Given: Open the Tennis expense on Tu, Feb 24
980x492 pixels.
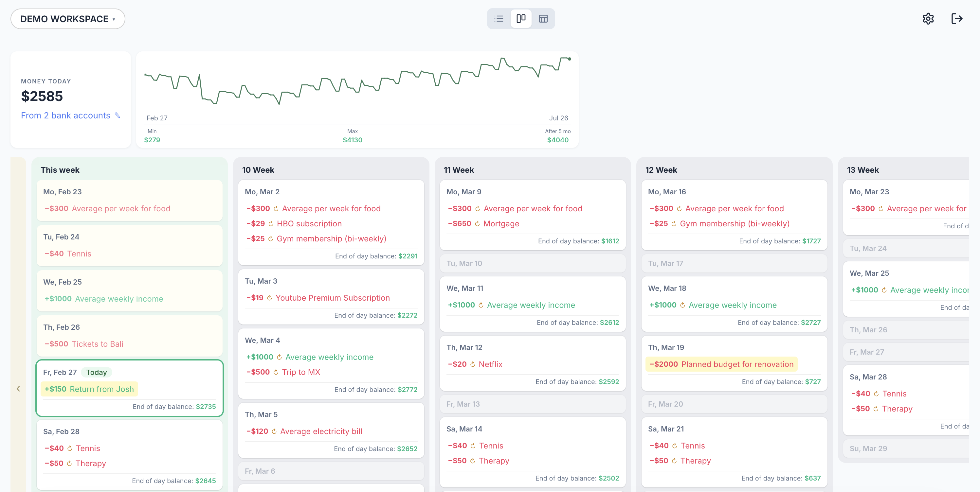Looking at the screenshot, I should (68, 254).
